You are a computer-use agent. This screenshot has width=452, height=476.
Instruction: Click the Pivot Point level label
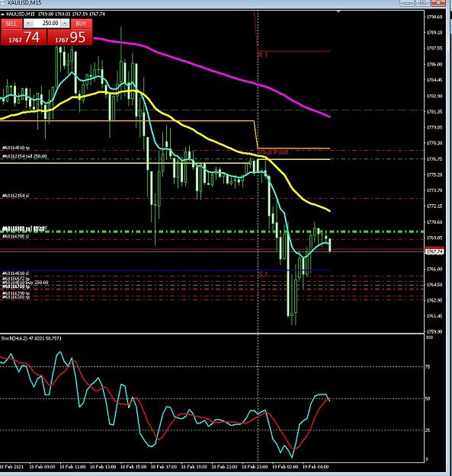point(274,152)
